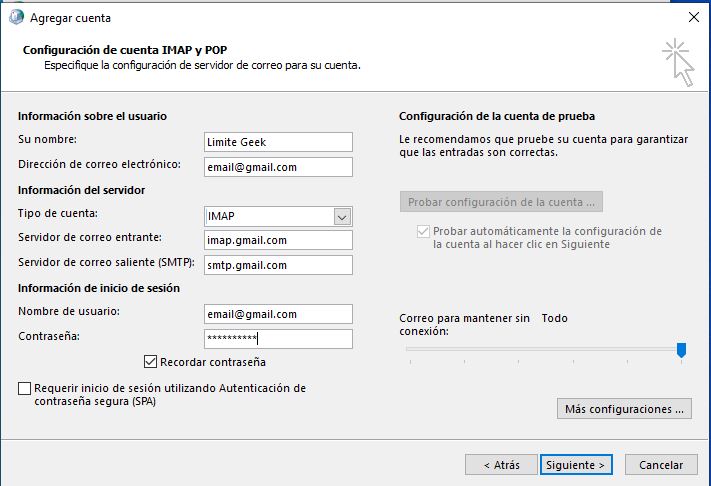Click the Contraseña password field
Screen dimensions: 711x486
coord(278,339)
